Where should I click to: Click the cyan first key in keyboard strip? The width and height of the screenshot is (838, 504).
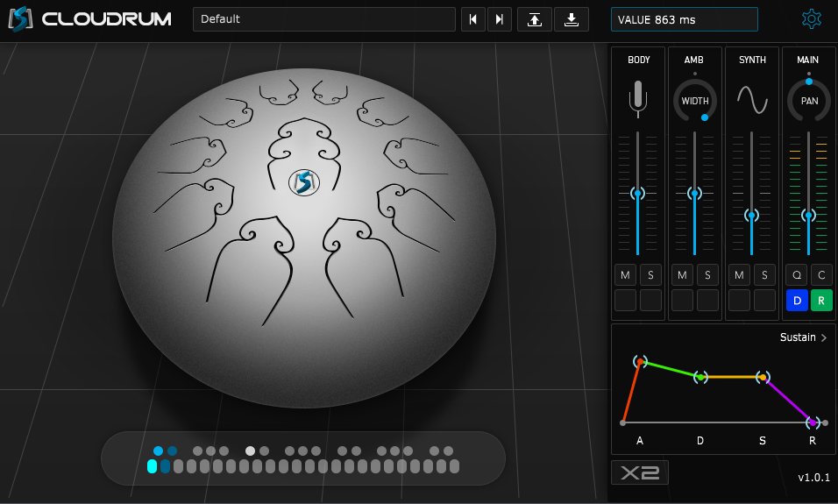153,466
